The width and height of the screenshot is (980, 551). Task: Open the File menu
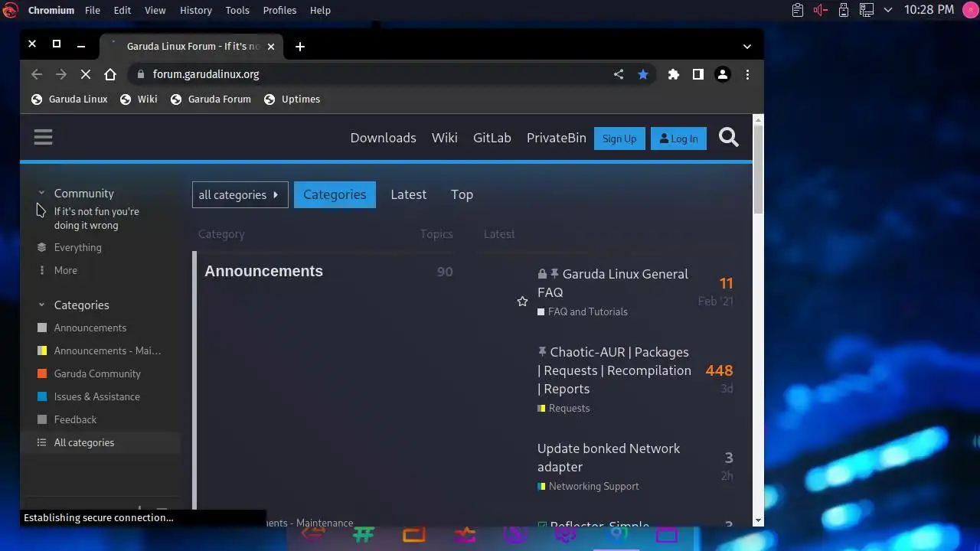(x=92, y=10)
